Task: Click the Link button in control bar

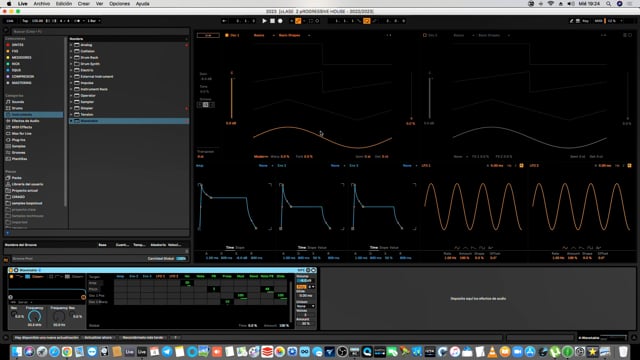Action: click(x=10, y=21)
